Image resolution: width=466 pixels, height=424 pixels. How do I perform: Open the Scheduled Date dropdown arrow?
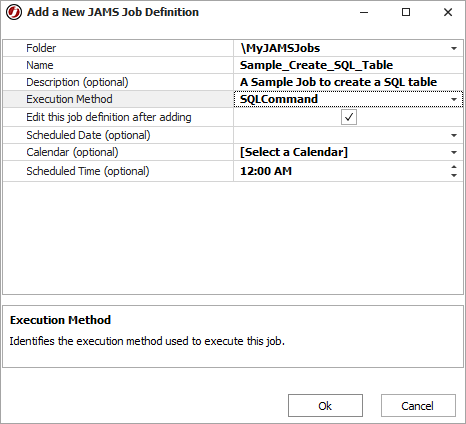454,135
